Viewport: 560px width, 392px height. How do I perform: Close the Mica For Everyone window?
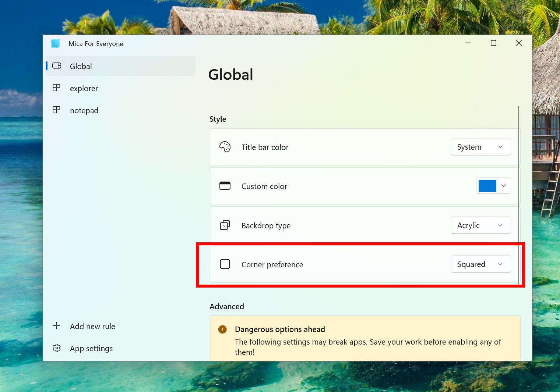pos(519,43)
